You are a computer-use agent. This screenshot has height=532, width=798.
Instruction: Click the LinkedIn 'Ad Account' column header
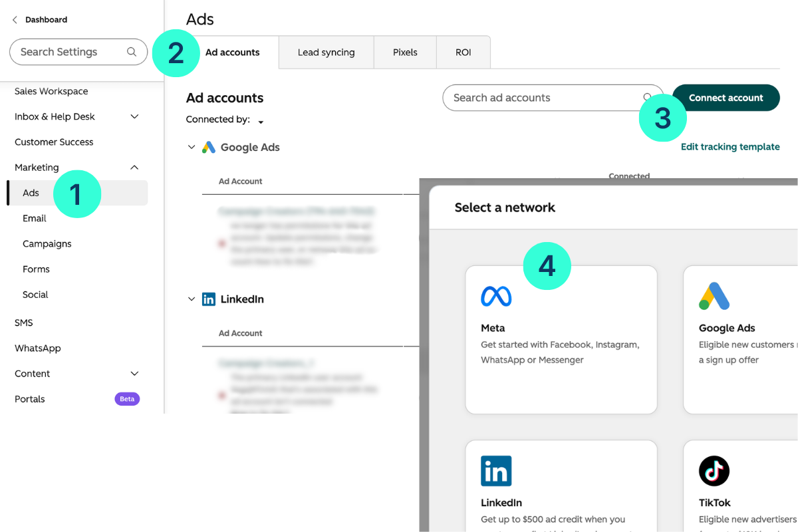point(241,333)
